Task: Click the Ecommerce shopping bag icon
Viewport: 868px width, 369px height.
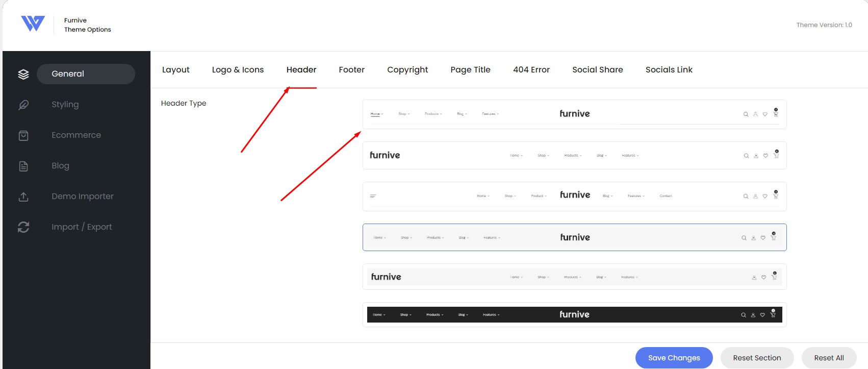Action: pyautogui.click(x=23, y=135)
